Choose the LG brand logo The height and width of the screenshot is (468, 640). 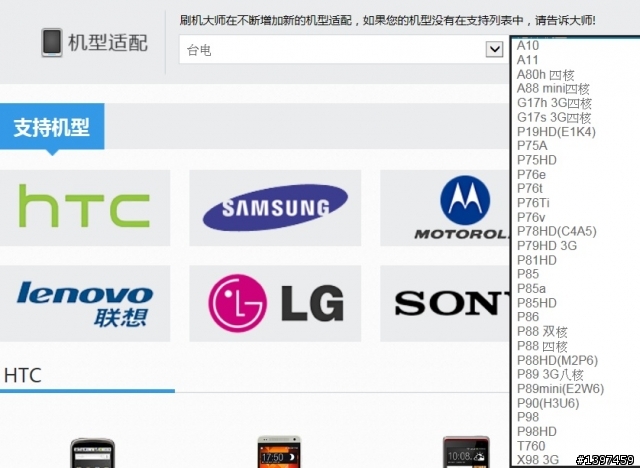[x=275, y=303]
